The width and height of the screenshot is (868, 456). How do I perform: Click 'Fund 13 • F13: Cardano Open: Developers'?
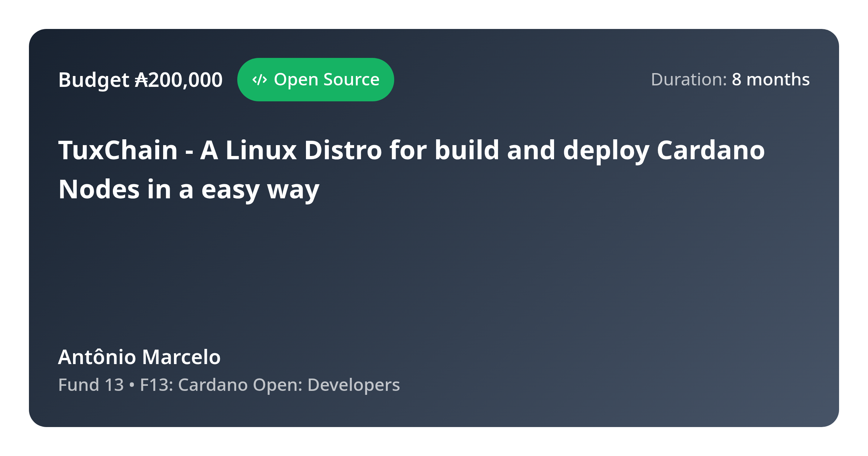(x=229, y=385)
